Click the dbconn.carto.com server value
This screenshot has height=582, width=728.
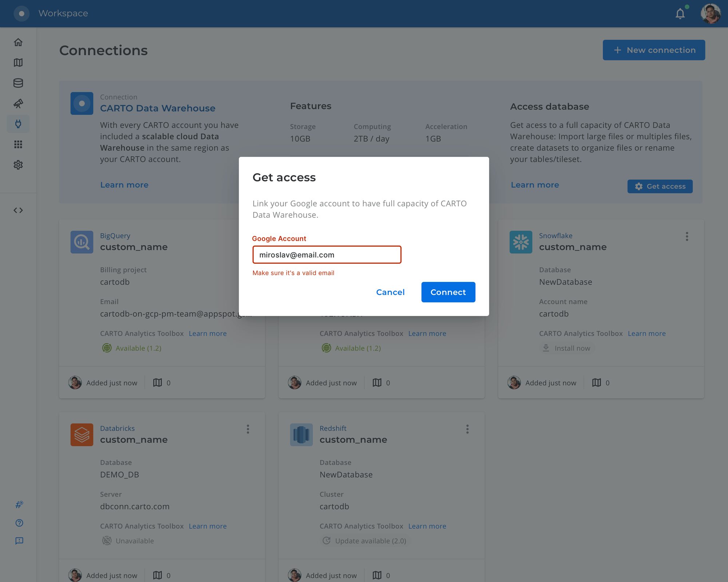(x=135, y=507)
